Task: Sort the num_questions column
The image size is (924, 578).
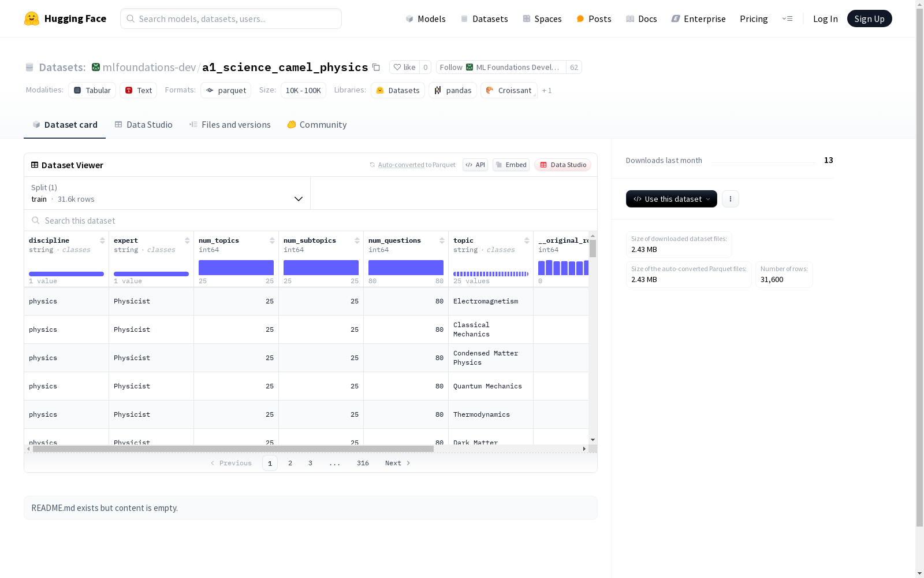Action: pyautogui.click(x=442, y=240)
